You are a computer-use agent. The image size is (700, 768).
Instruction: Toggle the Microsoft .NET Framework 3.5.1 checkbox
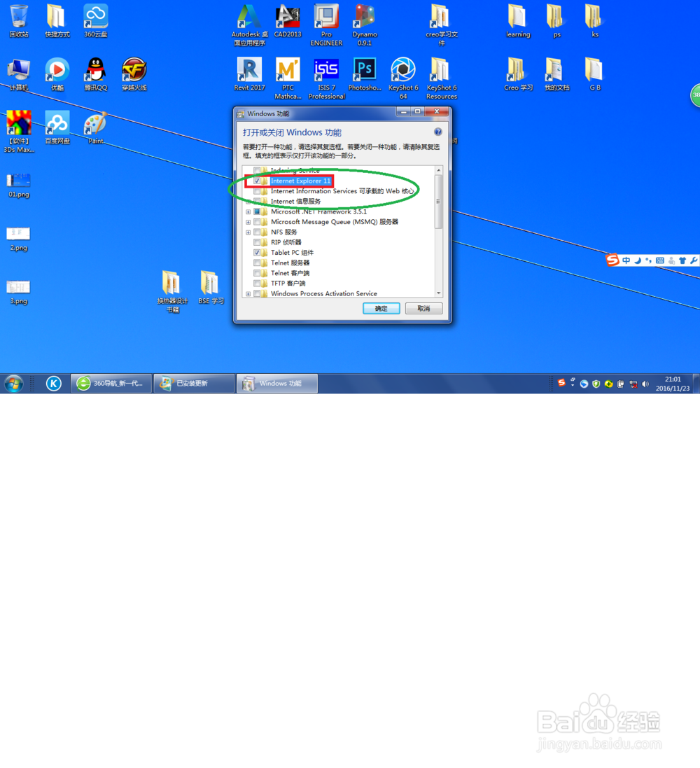point(257,211)
